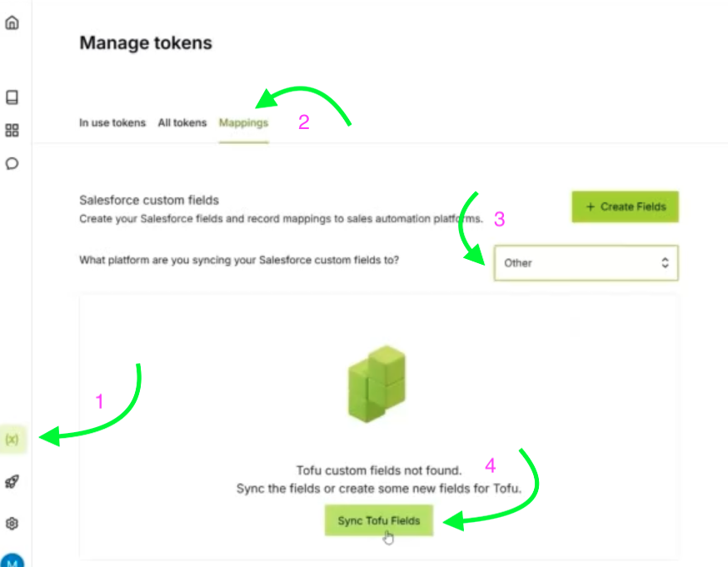Screen dimensions: 728x567
Task: Switch to the In use tokens tab
Action: pyautogui.click(x=112, y=122)
